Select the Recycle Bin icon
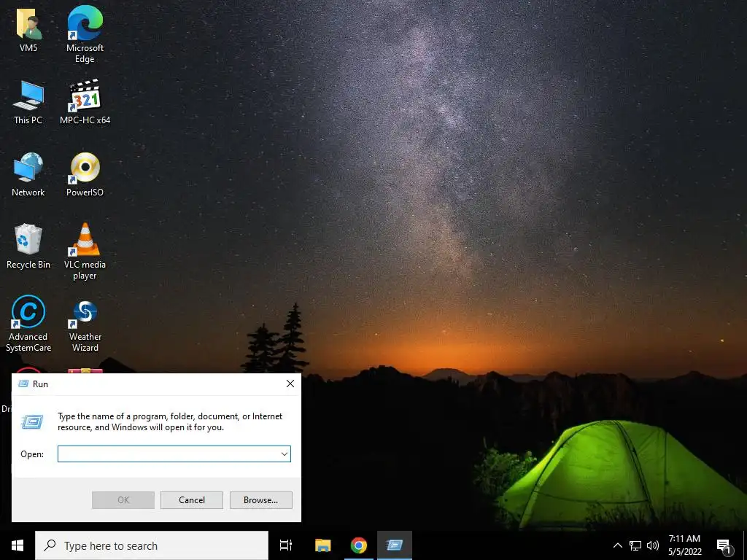Image resolution: width=747 pixels, height=560 pixels. click(x=28, y=246)
